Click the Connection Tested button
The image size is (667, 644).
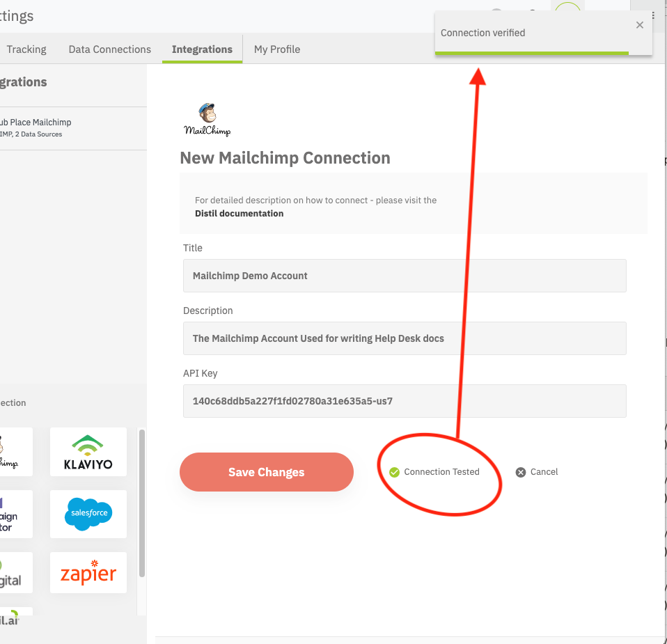point(434,472)
